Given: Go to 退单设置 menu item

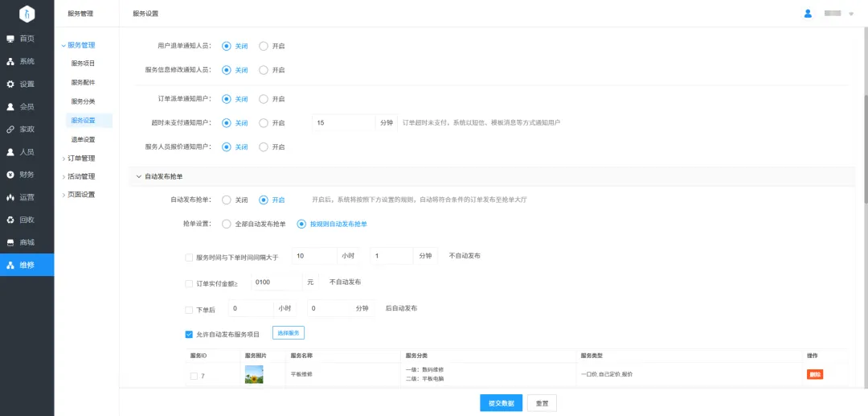Looking at the screenshot, I should pos(83,139).
